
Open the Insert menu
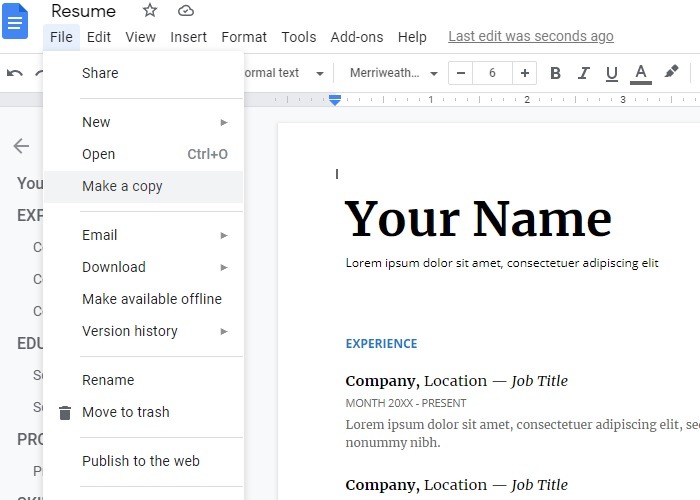pyautogui.click(x=188, y=37)
